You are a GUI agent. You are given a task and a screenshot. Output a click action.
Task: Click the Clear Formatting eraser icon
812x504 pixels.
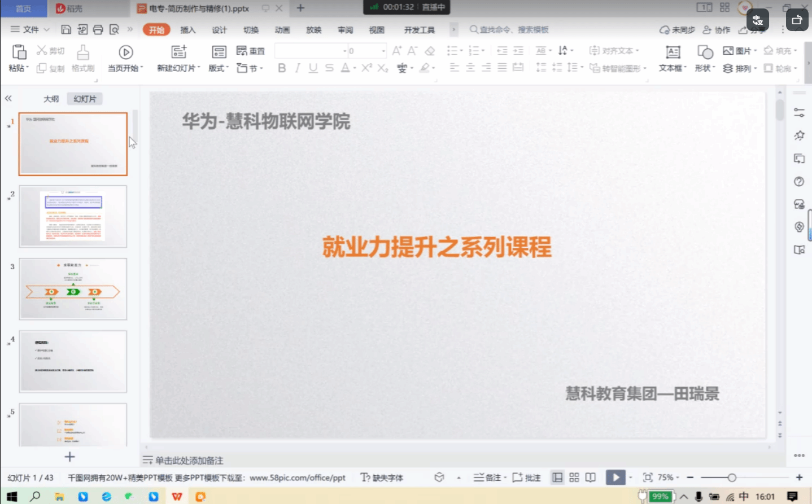(430, 51)
